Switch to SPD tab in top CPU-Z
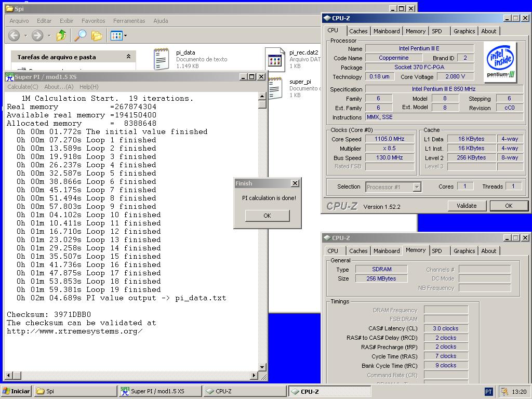Viewport: 532px width, 399px height. [x=437, y=31]
